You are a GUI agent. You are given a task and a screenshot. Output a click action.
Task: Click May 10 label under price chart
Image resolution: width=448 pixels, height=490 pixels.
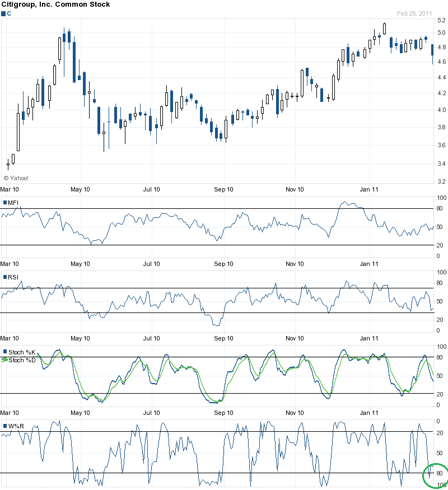(80, 189)
